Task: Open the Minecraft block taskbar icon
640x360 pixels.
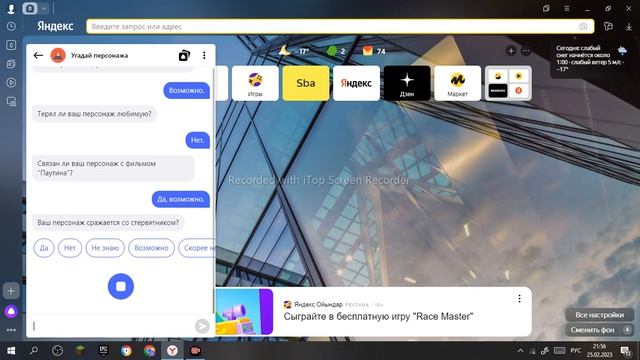Action: click(80, 351)
